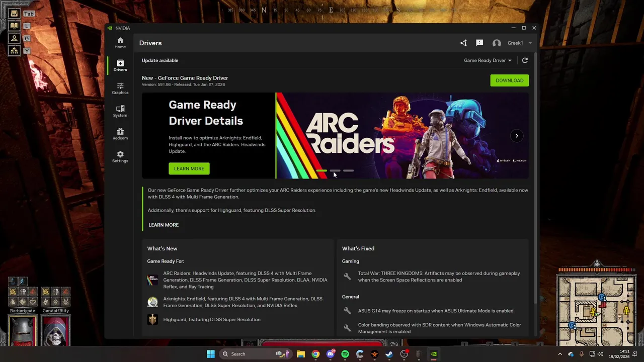Open the game map pin icon (G)
Viewport: 644px width, 362px height.
point(14,38)
